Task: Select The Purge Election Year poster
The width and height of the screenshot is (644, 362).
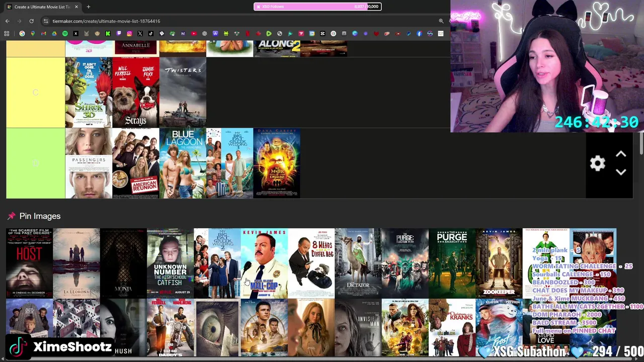Action: pyautogui.click(x=405, y=263)
